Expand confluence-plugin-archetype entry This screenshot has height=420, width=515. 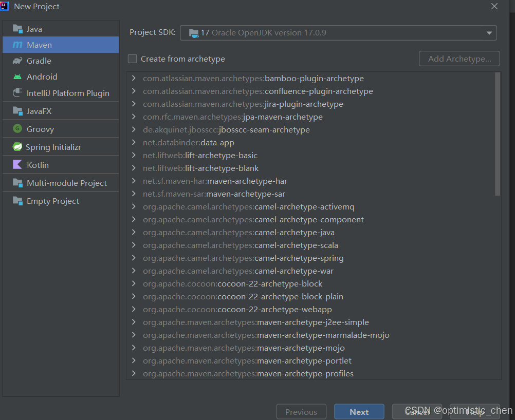134,91
